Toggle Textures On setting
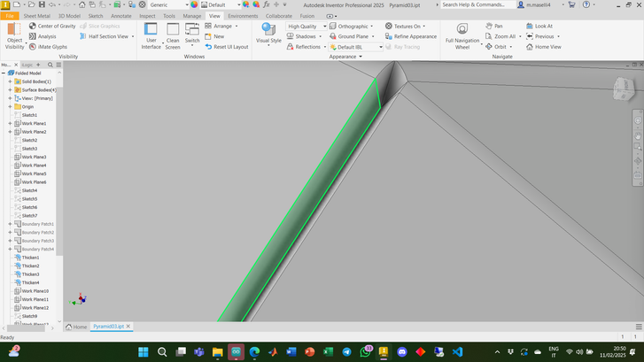The image size is (644, 362). tap(405, 27)
